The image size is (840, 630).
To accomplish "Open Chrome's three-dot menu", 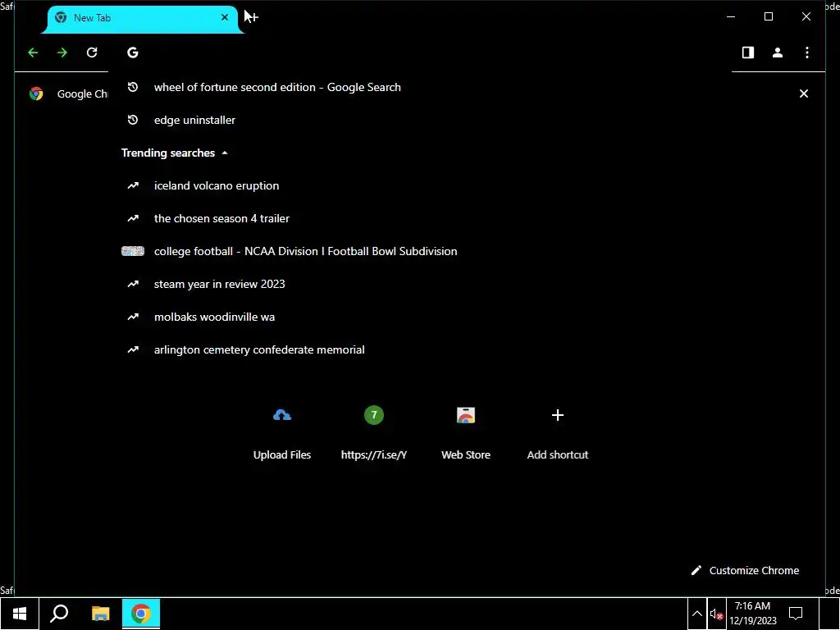I will [x=807, y=52].
